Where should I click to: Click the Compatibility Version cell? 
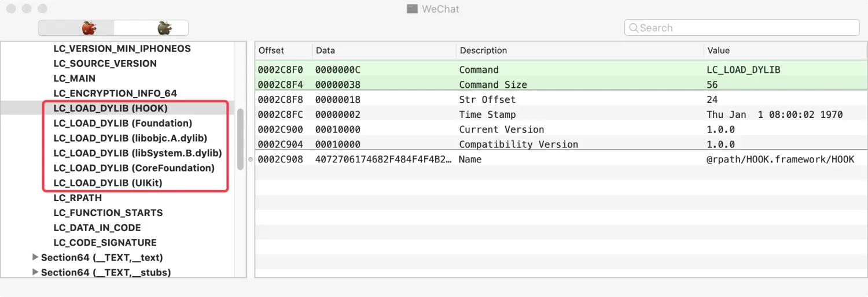coord(518,144)
